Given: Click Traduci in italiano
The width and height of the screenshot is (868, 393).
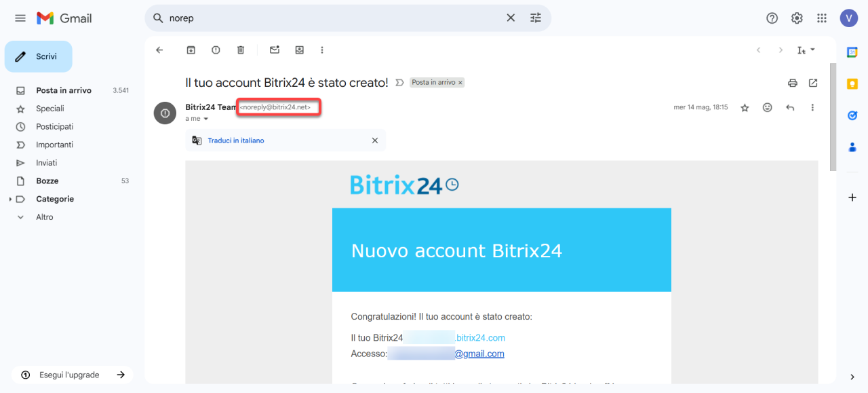Looking at the screenshot, I should [236, 141].
